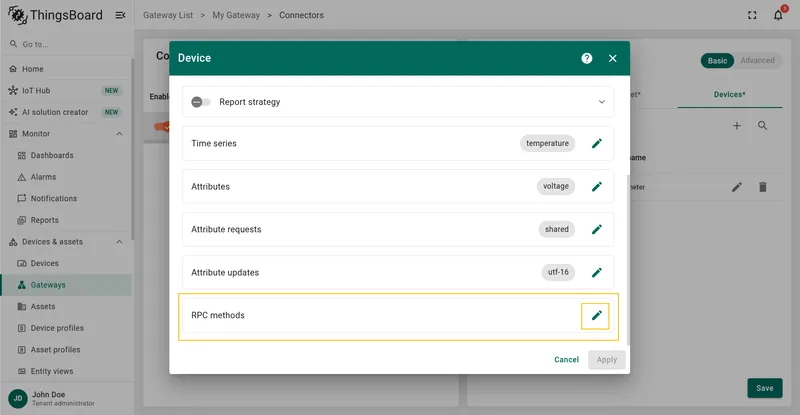Image resolution: width=800 pixels, height=415 pixels.
Task: Edit device row pencil behind dialog
Action: coord(737,187)
